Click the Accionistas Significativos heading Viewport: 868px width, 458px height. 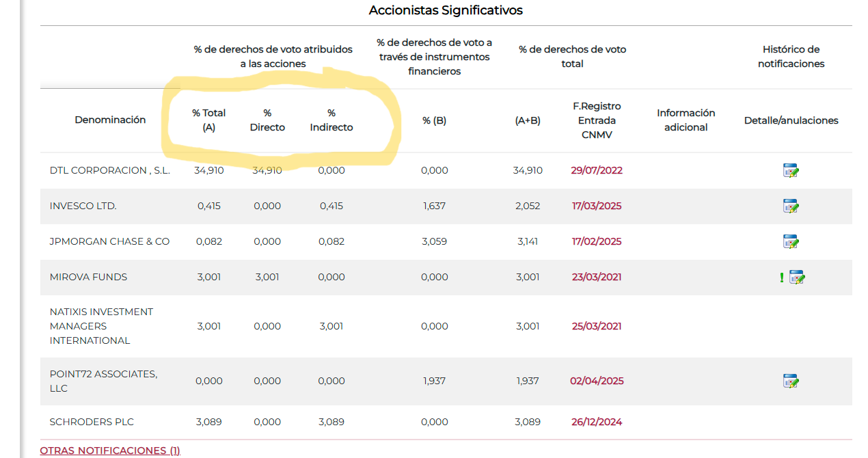(x=446, y=10)
